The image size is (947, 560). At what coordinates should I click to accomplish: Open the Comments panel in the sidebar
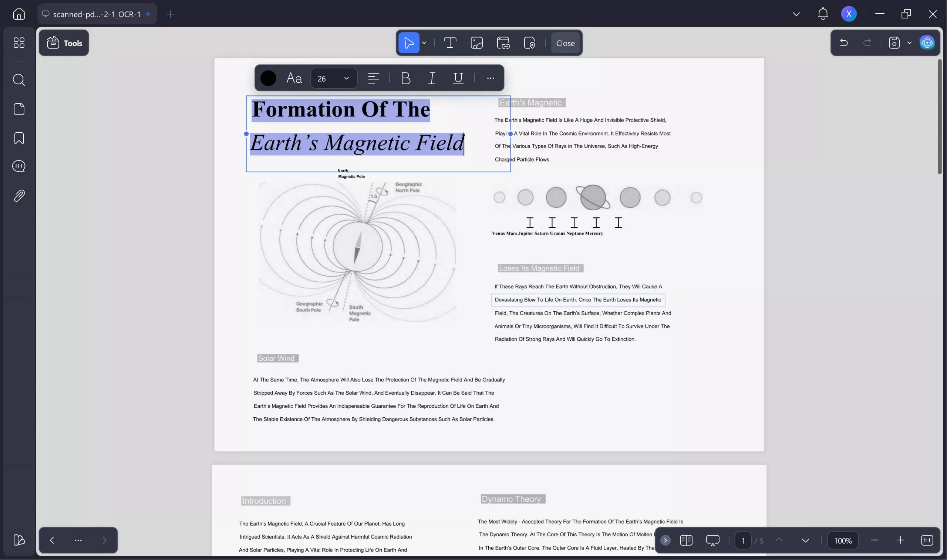point(19,166)
